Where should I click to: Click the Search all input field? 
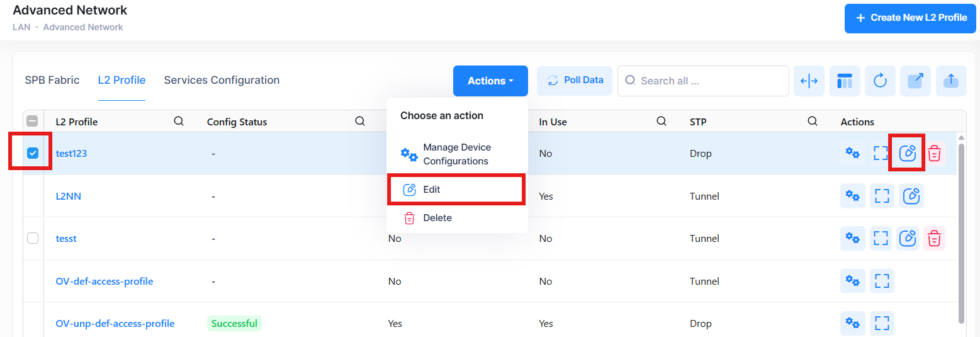[708, 81]
